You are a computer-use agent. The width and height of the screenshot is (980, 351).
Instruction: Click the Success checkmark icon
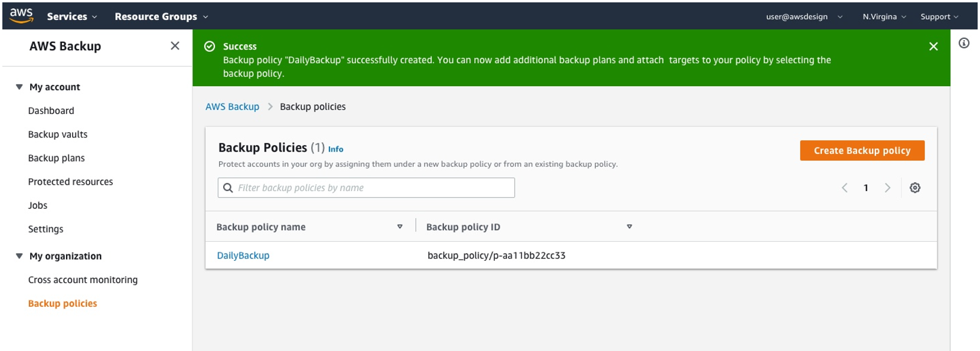[x=210, y=46]
